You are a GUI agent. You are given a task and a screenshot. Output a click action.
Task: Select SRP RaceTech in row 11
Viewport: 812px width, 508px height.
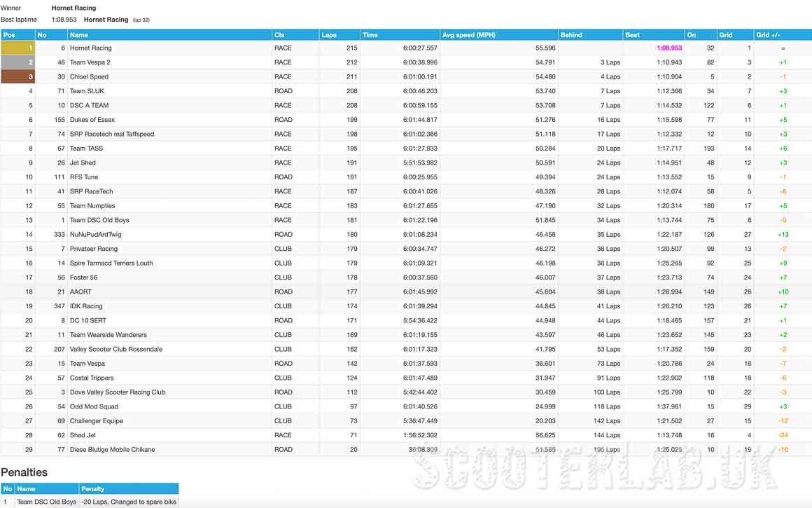coord(91,191)
